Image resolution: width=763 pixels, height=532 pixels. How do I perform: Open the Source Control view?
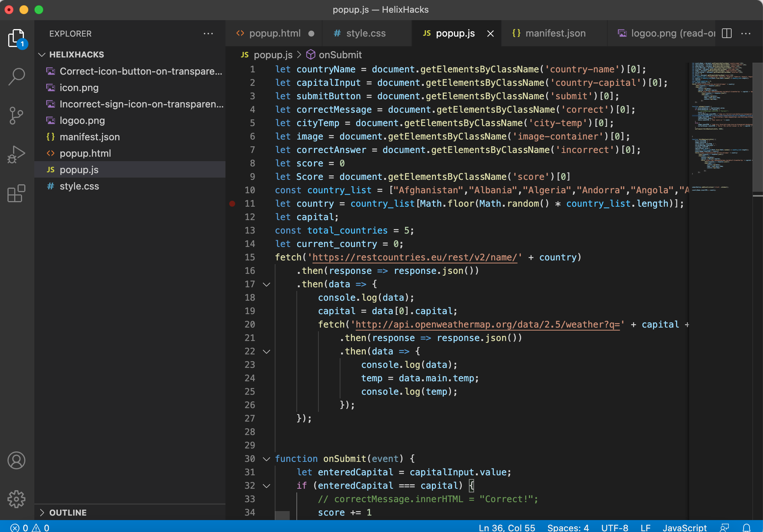pyautogui.click(x=16, y=115)
